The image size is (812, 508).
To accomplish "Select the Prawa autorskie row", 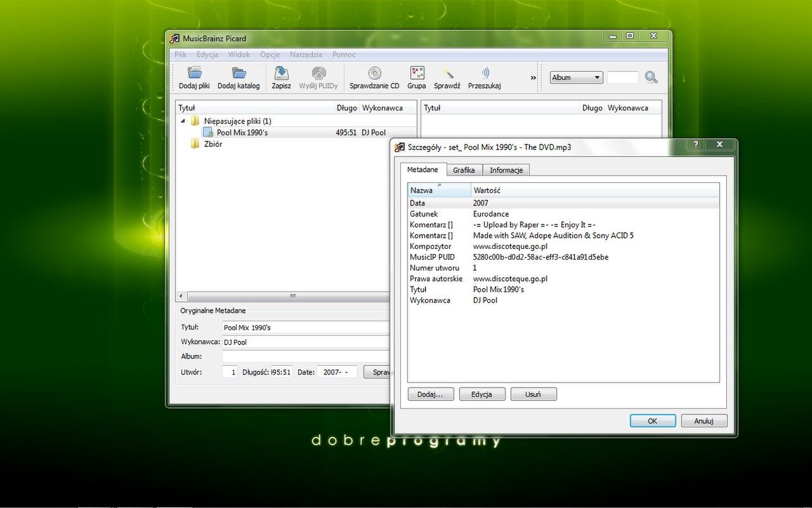I will click(563, 279).
